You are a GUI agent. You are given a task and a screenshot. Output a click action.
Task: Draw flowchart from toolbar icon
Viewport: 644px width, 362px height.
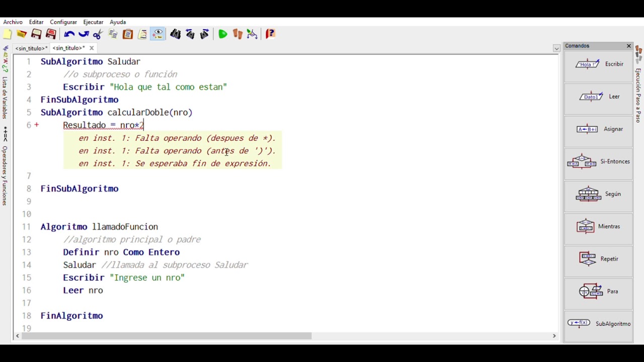click(252, 34)
